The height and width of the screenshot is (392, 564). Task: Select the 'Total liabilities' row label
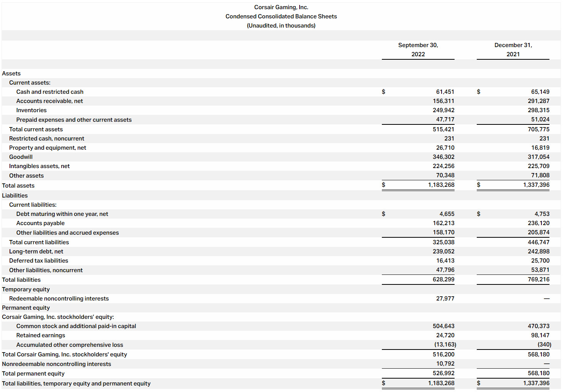(x=21, y=280)
